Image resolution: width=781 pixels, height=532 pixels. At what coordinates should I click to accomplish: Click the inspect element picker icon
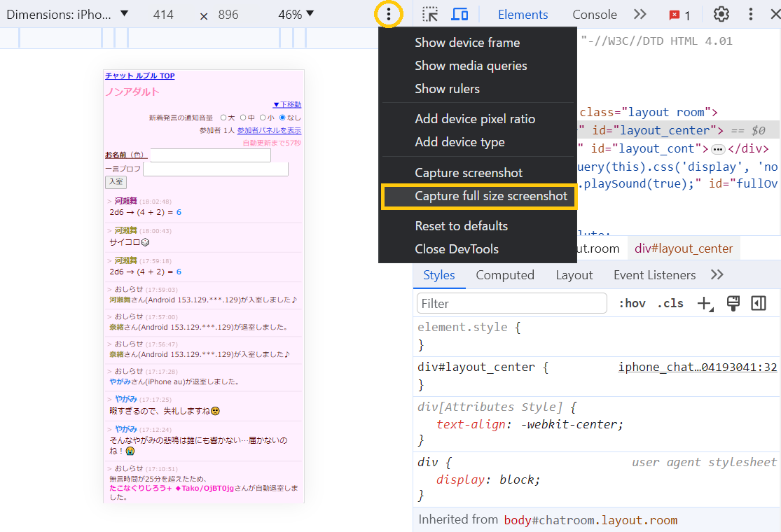[x=430, y=14]
